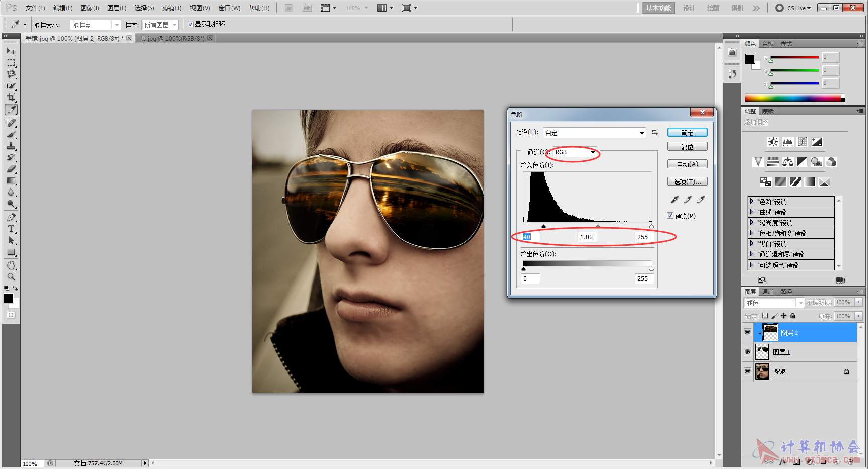Hide 图层 2 with its eye icon
Viewport: 868px width, 469px height.
click(747, 332)
